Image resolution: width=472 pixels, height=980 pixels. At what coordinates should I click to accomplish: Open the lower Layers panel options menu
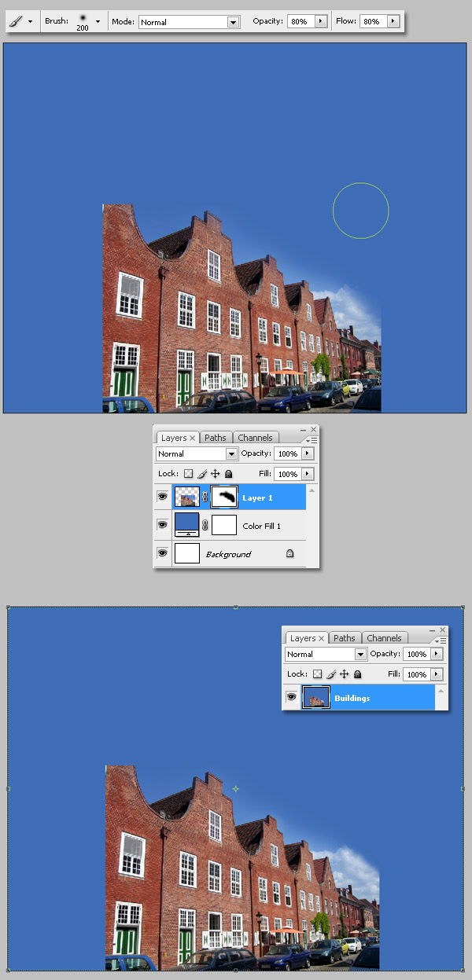pos(442,640)
